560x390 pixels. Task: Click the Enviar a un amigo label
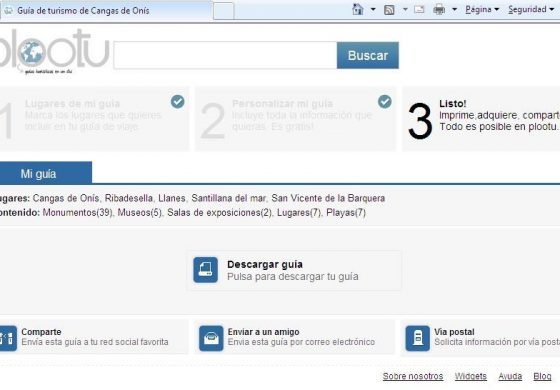coord(263,332)
